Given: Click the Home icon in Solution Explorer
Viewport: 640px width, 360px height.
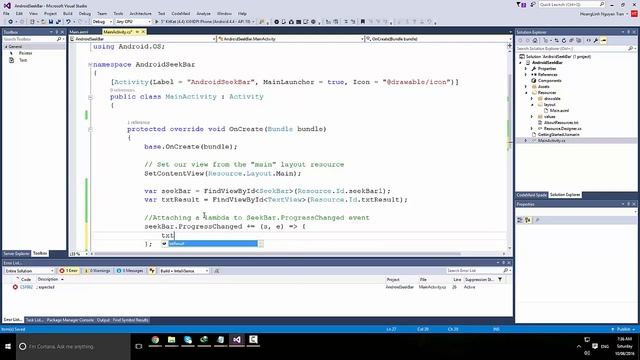Looking at the screenshot, I should click(535, 40).
